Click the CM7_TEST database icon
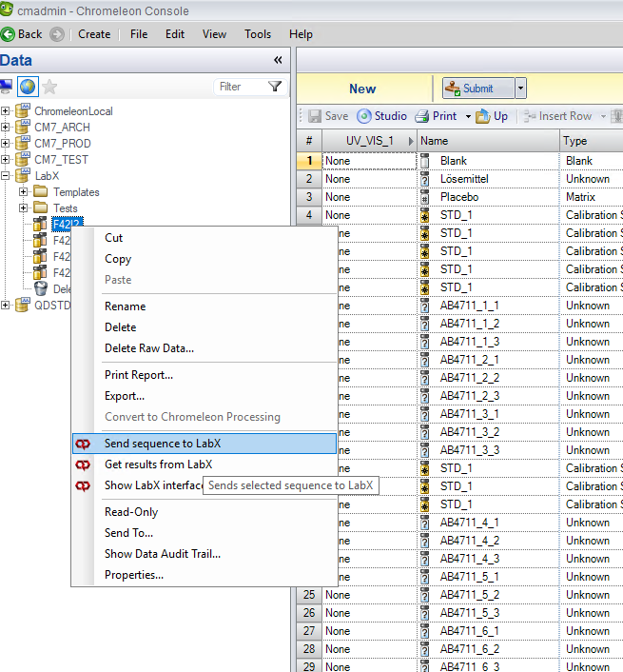This screenshot has height=672, width=623. [x=23, y=159]
